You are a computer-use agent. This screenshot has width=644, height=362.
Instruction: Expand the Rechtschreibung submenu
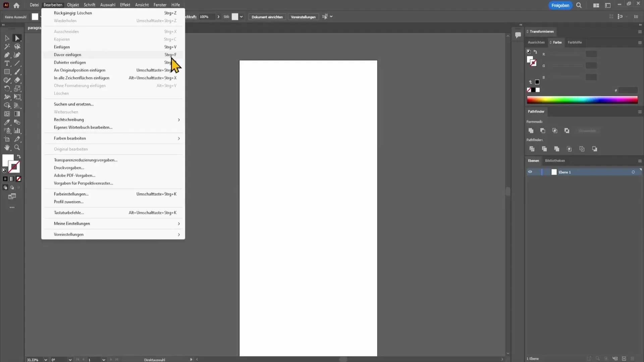(113, 120)
